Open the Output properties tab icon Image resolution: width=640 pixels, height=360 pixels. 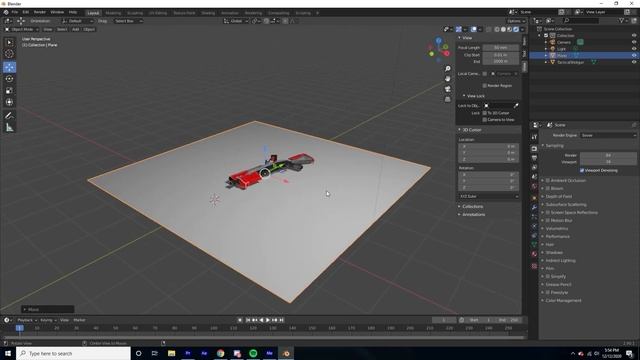534,158
